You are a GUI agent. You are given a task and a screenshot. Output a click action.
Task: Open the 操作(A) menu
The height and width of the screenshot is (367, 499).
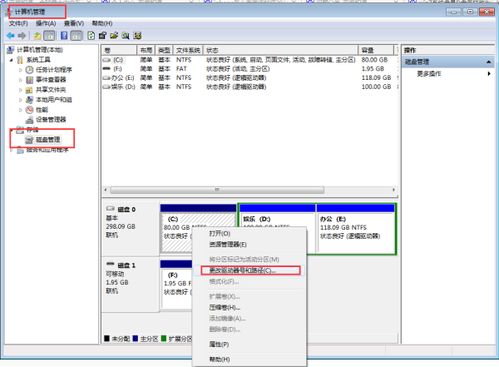point(46,23)
